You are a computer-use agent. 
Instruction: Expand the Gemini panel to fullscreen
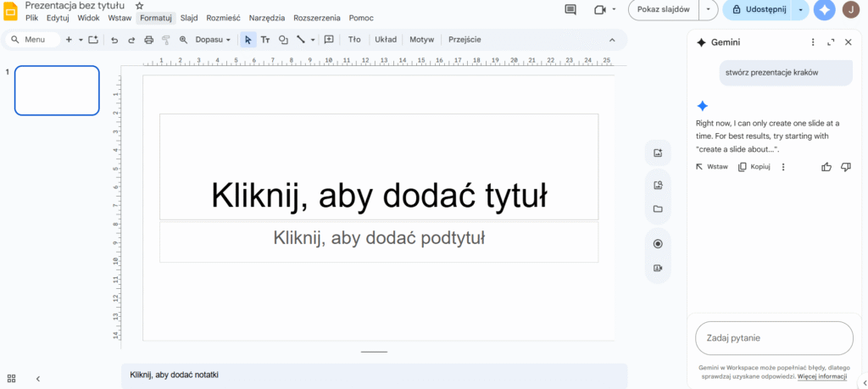tap(831, 42)
